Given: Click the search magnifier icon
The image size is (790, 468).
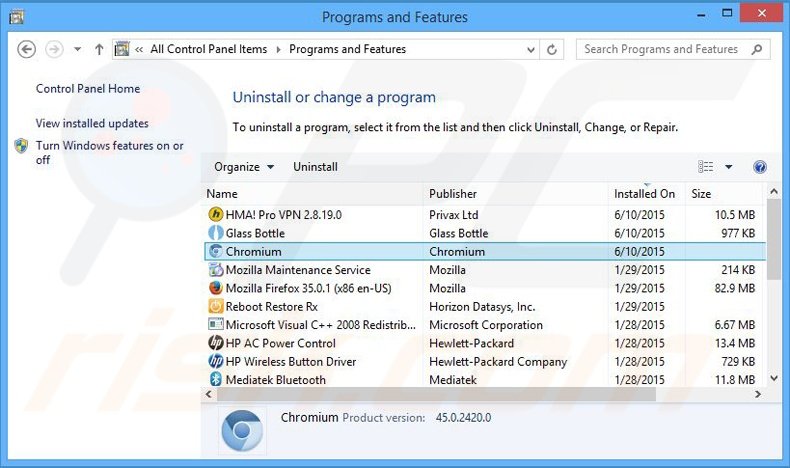Looking at the screenshot, I should [757, 49].
